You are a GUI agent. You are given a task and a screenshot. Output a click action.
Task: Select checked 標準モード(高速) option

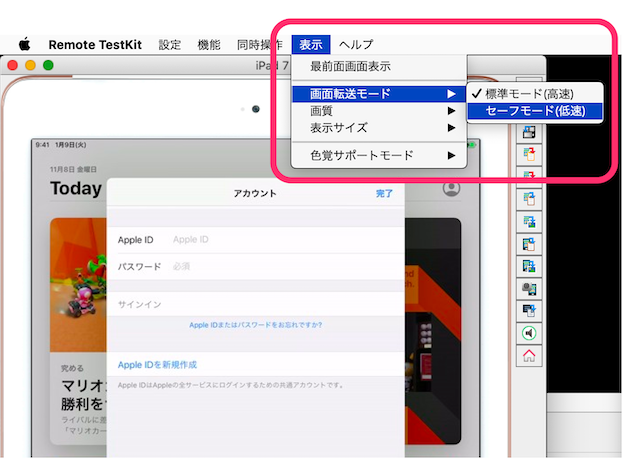tap(535, 94)
